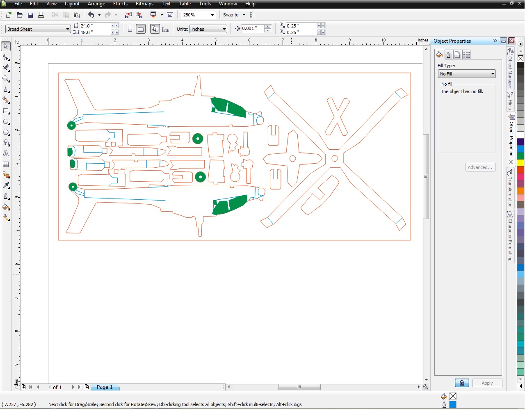Toggle the lock button beside Apply
Image resolution: width=525 pixels, height=420 pixels.
click(x=462, y=383)
